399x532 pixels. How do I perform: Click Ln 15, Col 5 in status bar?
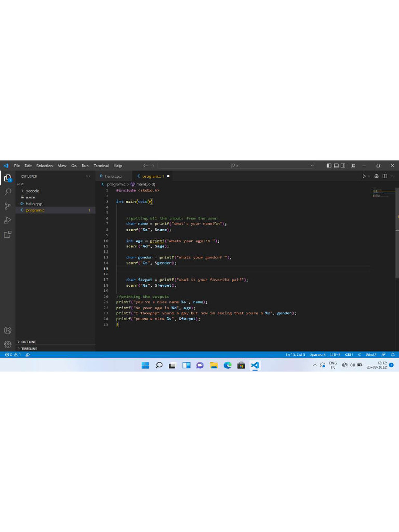(295, 354)
